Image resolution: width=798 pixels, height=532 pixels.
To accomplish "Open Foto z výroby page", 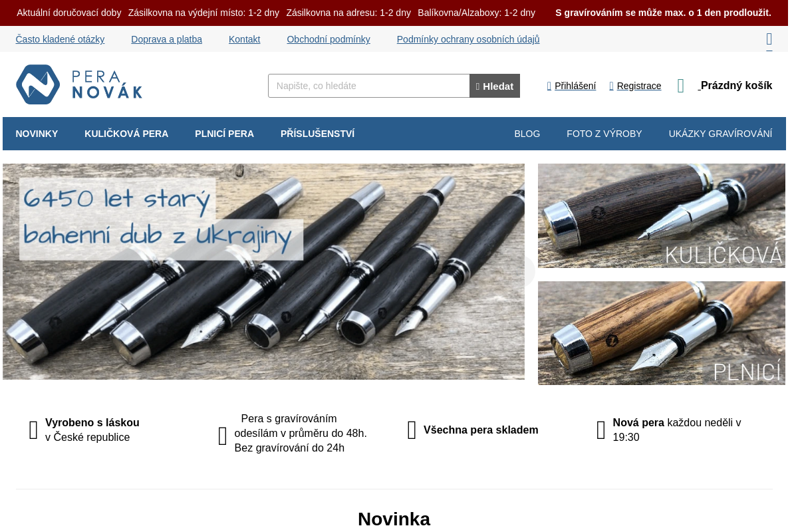I will [x=604, y=134].
